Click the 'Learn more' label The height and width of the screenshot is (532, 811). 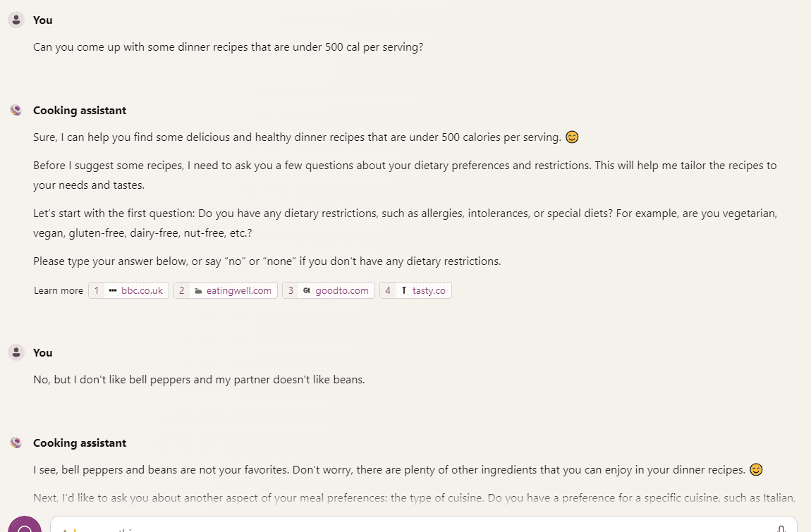coord(59,290)
